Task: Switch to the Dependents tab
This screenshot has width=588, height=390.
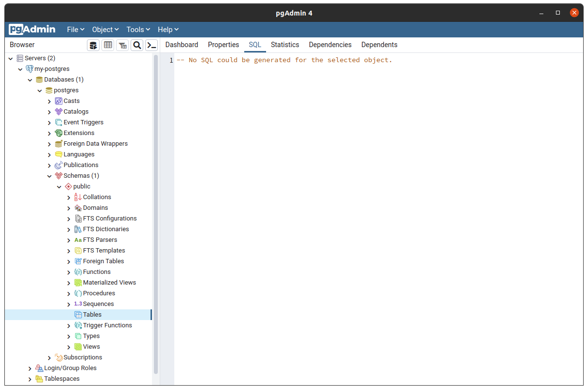Action: [379, 45]
